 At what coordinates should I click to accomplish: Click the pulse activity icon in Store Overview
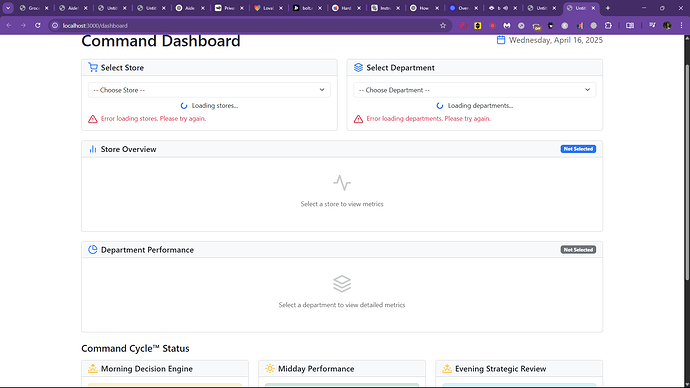pyautogui.click(x=342, y=183)
